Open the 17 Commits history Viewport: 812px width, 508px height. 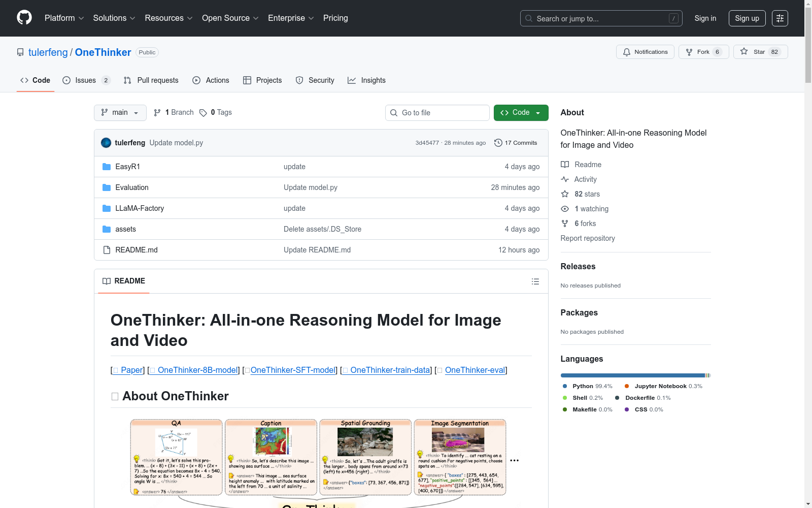[516, 143]
